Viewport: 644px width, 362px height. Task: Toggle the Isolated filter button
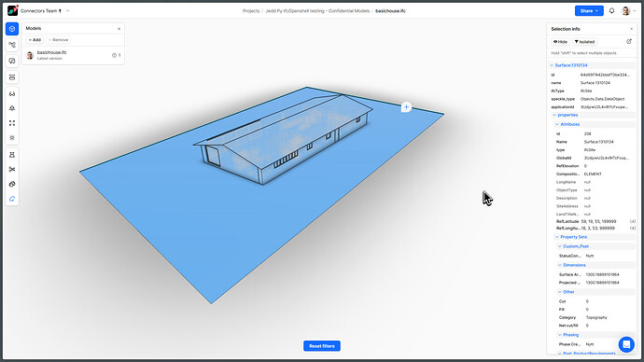tap(584, 42)
